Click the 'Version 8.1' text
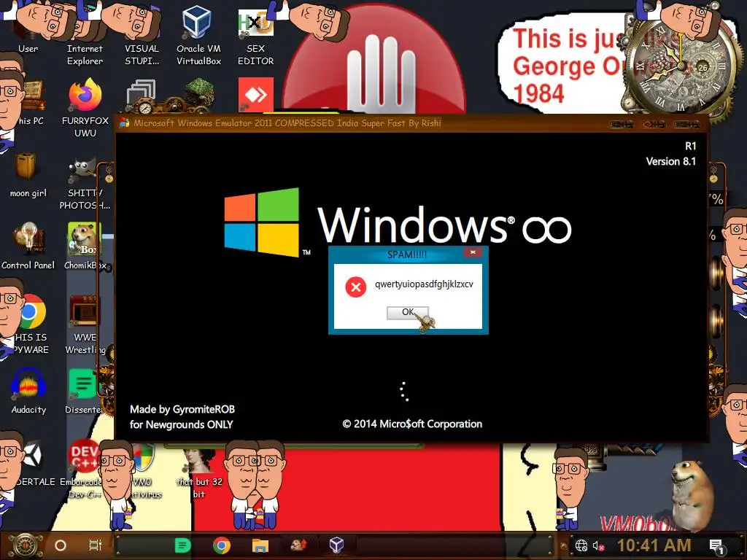The image size is (747, 560). tap(671, 161)
